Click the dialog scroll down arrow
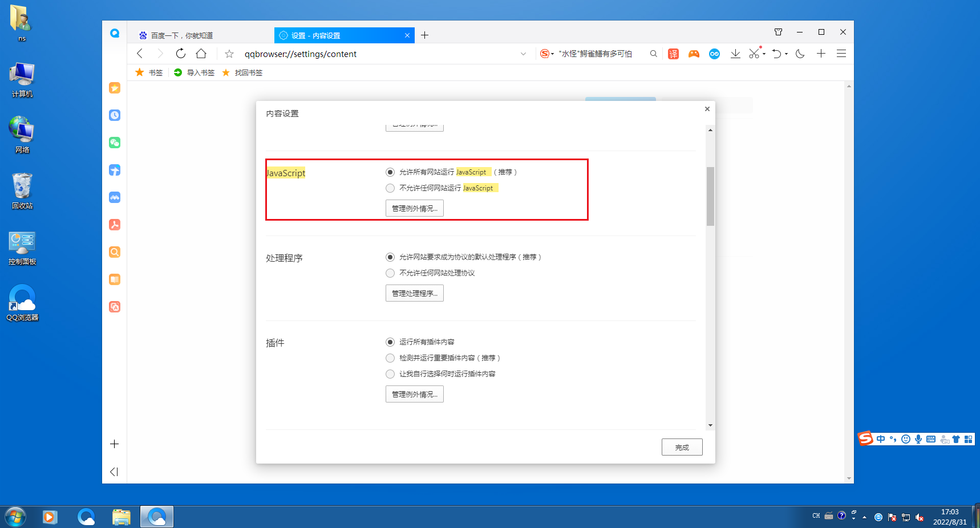Image resolution: width=980 pixels, height=528 pixels. [x=710, y=425]
